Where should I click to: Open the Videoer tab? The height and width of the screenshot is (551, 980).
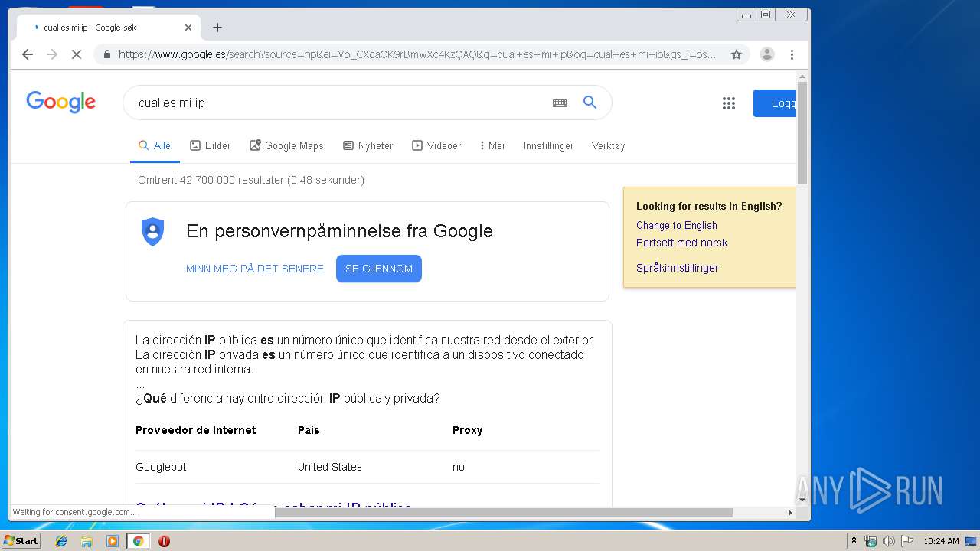pos(436,145)
